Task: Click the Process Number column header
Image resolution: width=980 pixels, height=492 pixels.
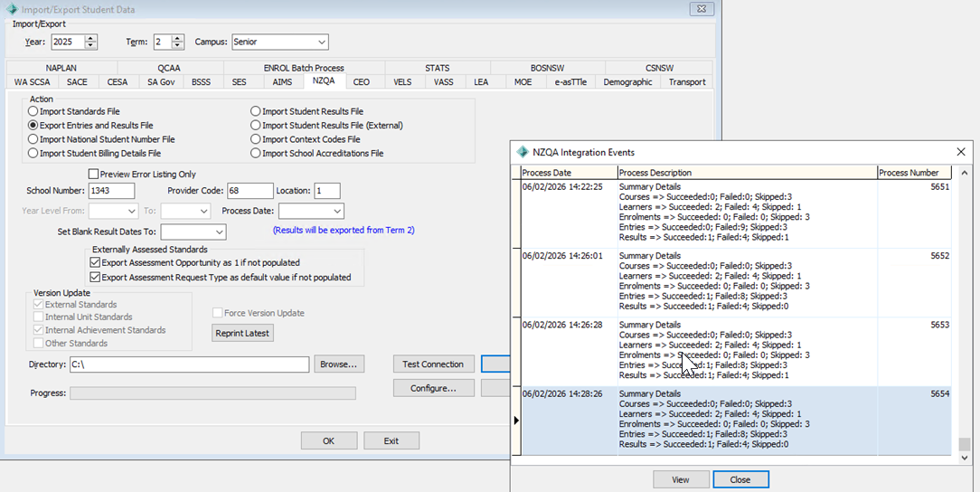Action: (x=914, y=173)
